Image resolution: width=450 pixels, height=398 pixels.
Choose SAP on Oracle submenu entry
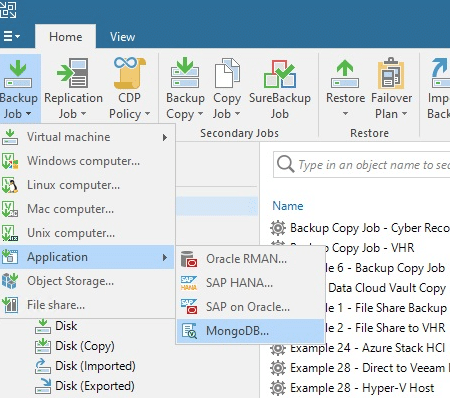(x=250, y=307)
